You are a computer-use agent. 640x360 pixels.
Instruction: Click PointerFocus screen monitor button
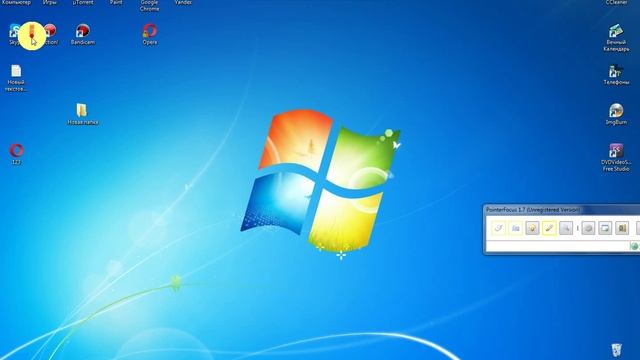605,228
